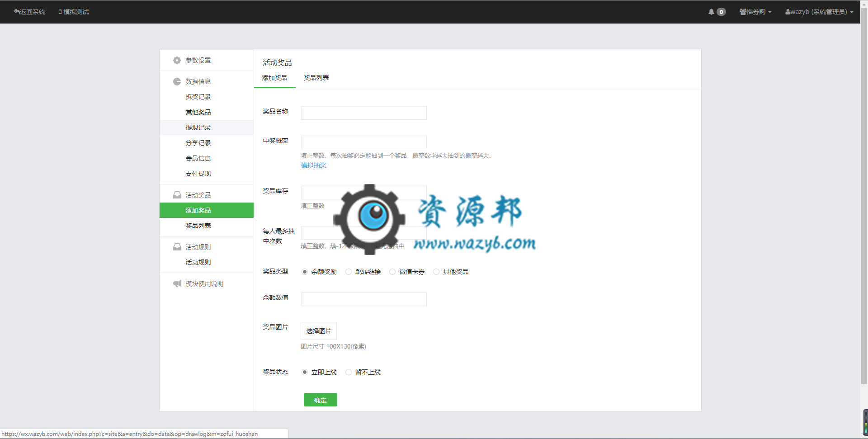This screenshot has height=439, width=868.
Task: Open 拆奖记录 in sidebar
Action: [207, 97]
